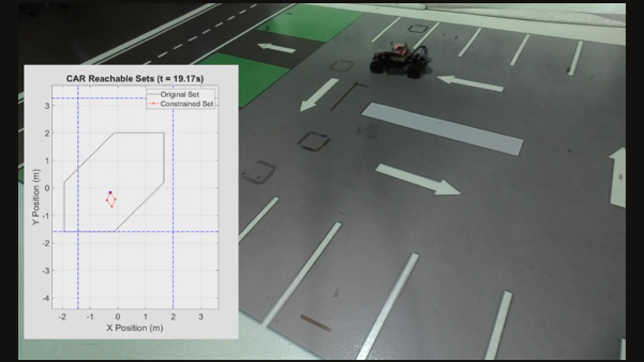Viewport: 644px width, 362px height.
Task: Click the large right-pointing road arrow
Action: pos(418,180)
